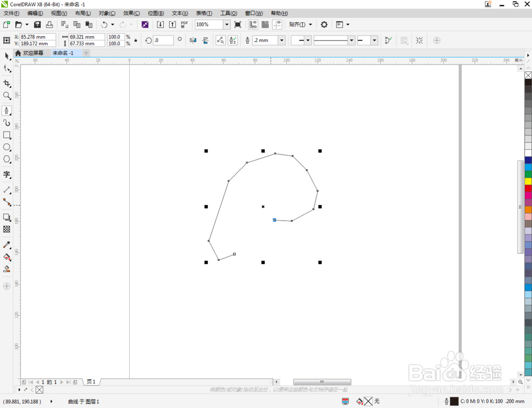Image resolution: width=532 pixels, height=408 pixels.
Task: Switch to the 欢迎屏幕 tab
Action: (x=29, y=53)
